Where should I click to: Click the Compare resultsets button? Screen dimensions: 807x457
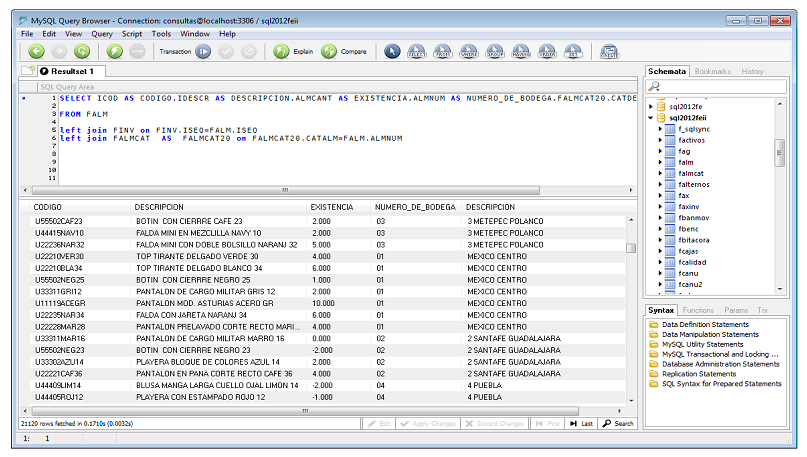point(344,51)
